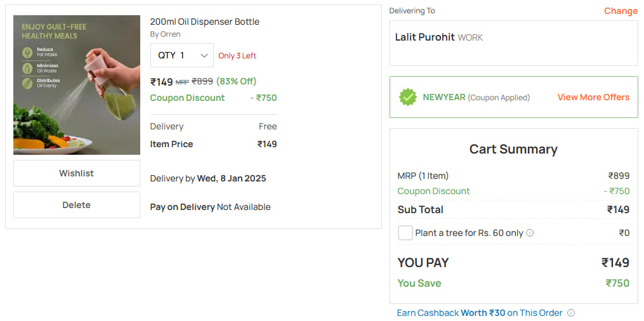Click the green coupon applied badge icon

pos(407,97)
